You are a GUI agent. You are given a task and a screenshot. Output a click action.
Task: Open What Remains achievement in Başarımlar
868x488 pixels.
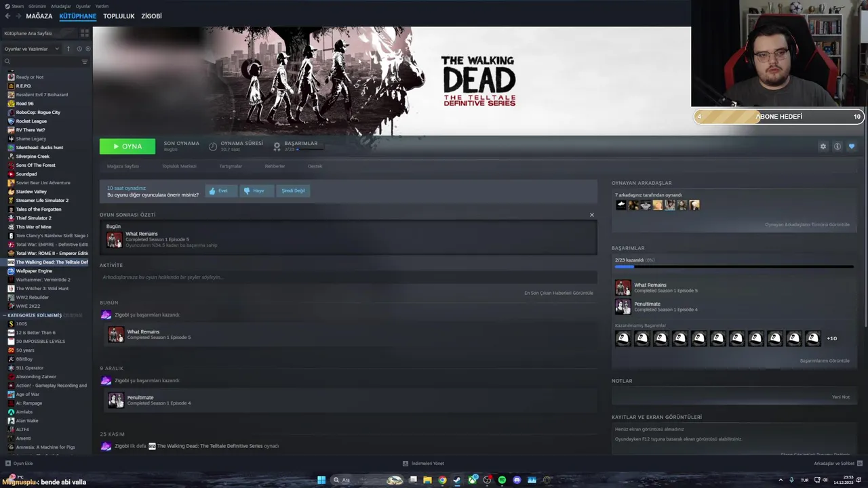(656, 287)
